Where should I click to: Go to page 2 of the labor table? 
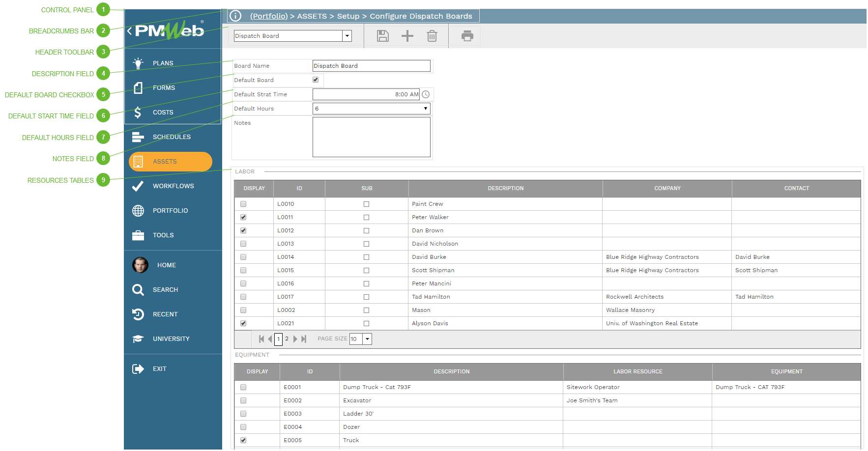[x=287, y=338]
